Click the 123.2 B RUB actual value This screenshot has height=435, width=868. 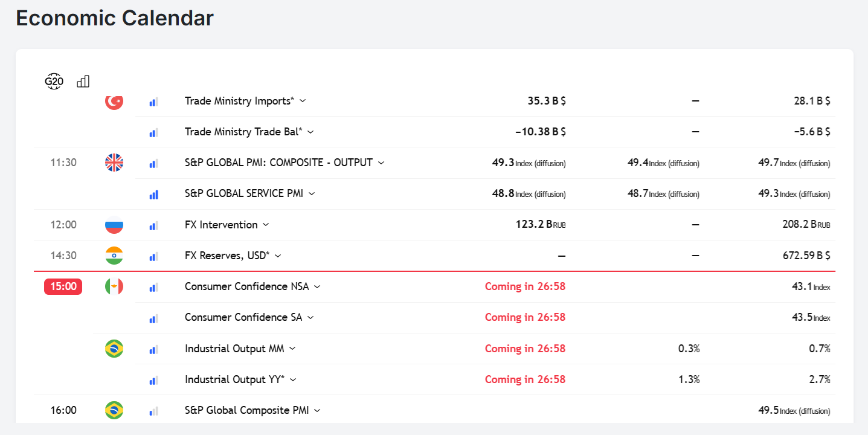point(541,225)
